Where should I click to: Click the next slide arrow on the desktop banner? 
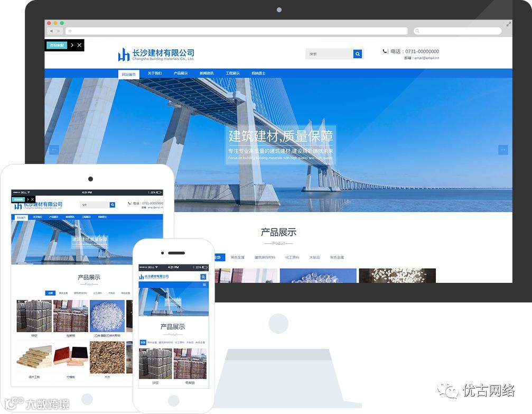(x=503, y=150)
